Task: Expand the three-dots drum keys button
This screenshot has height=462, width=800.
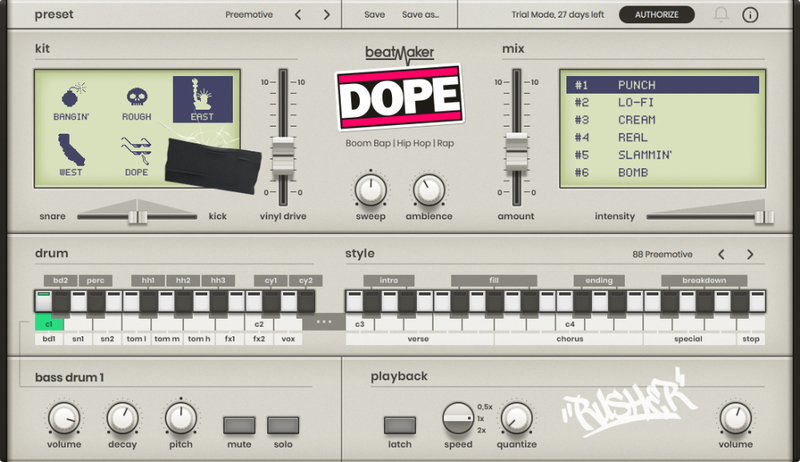Action: [324, 322]
